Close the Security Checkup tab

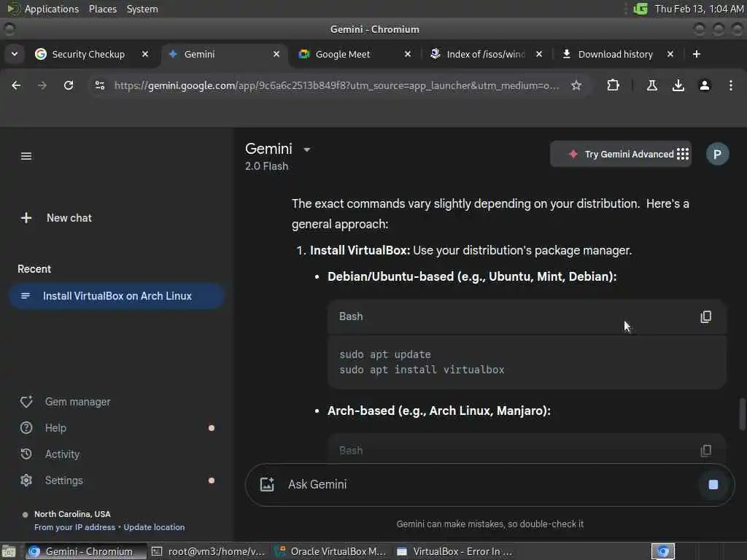click(145, 54)
